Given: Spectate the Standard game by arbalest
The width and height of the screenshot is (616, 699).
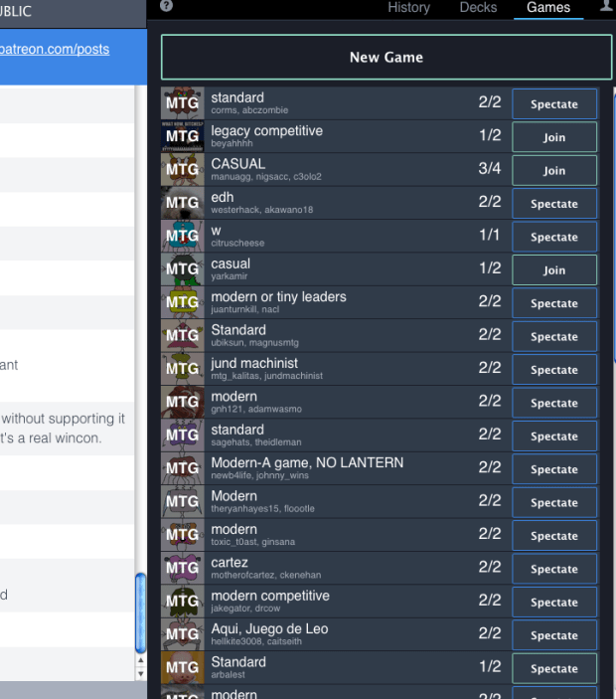Looking at the screenshot, I should [554, 669].
